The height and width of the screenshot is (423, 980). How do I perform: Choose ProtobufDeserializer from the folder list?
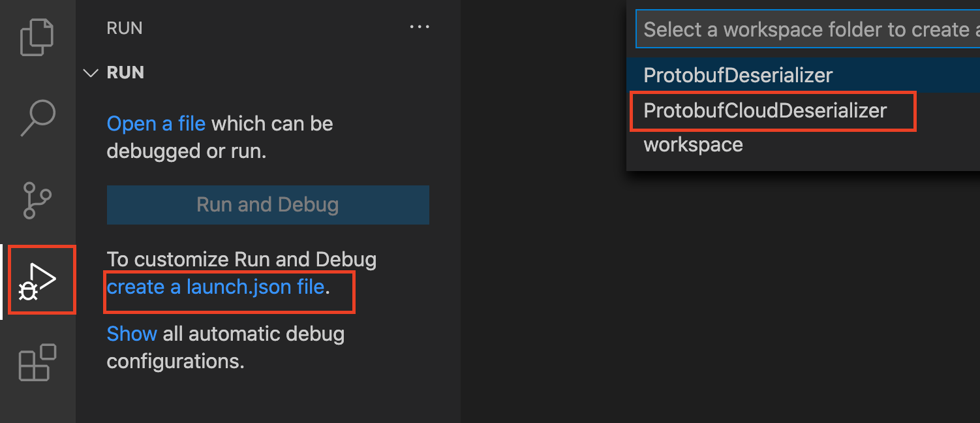coord(803,75)
